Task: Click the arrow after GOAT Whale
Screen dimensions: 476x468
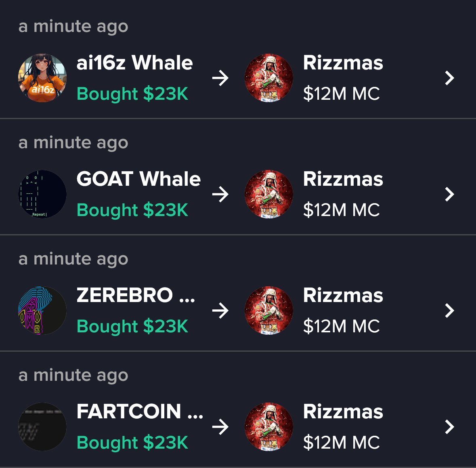Action: 220,194
